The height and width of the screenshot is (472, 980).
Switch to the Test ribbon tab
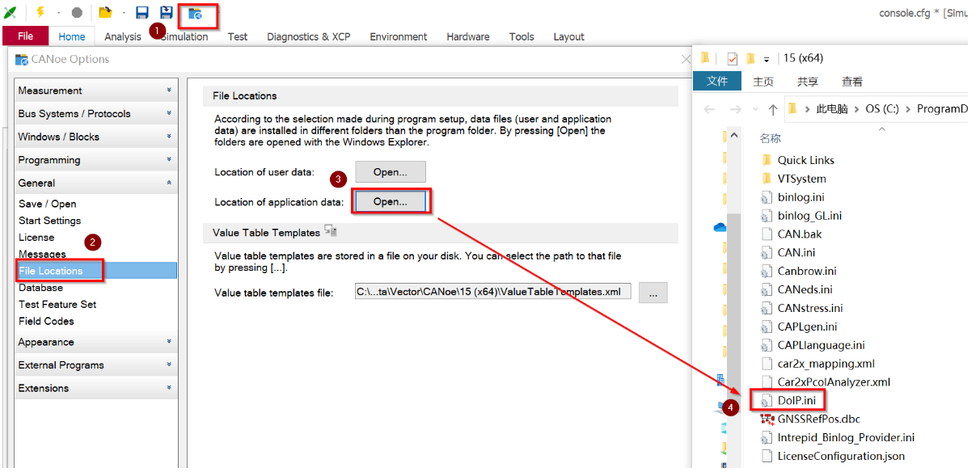pos(238,36)
